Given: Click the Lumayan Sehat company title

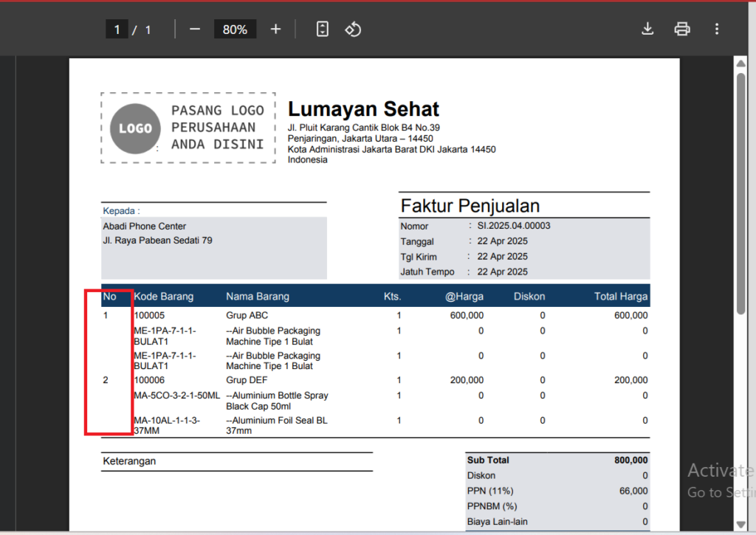Looking at the screenshot, I should click(x=363, y=109).
